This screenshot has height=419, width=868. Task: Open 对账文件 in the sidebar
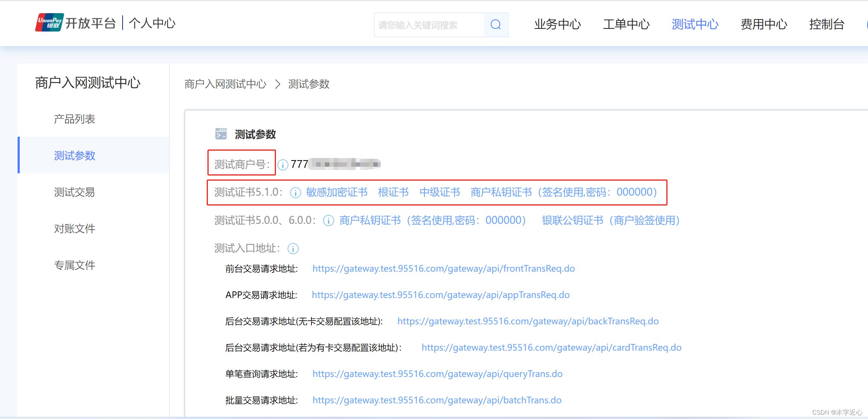(x=75, y=229)
